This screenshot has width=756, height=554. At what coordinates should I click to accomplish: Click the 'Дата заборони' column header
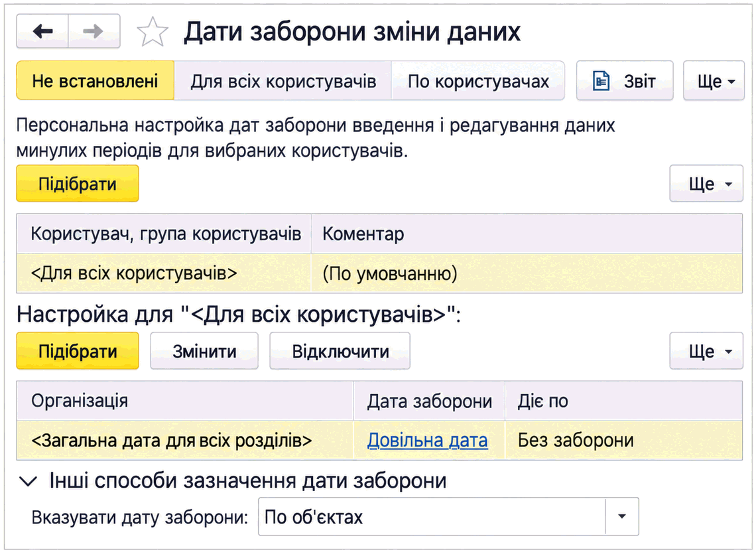[x=429, y=401]
